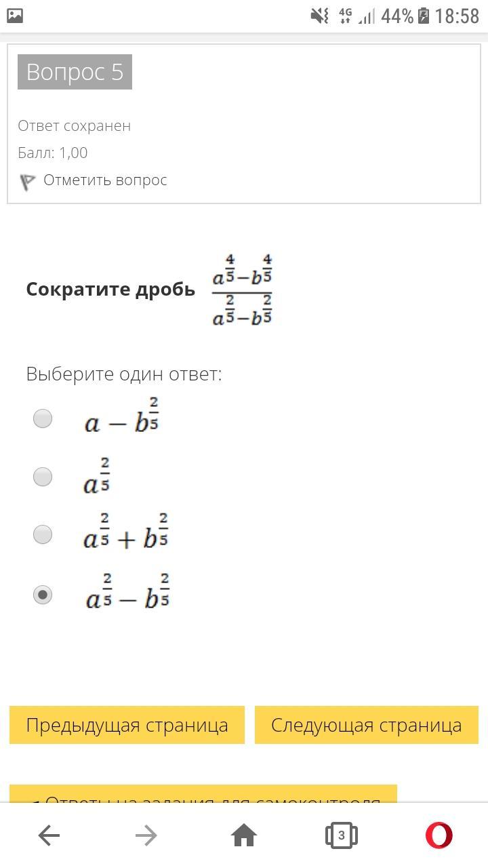This screenshot has width=488, height=868.
Task: Click the flag icon beside Отметить вопрос
Action: pyautogui.click(x=27, y=182)
